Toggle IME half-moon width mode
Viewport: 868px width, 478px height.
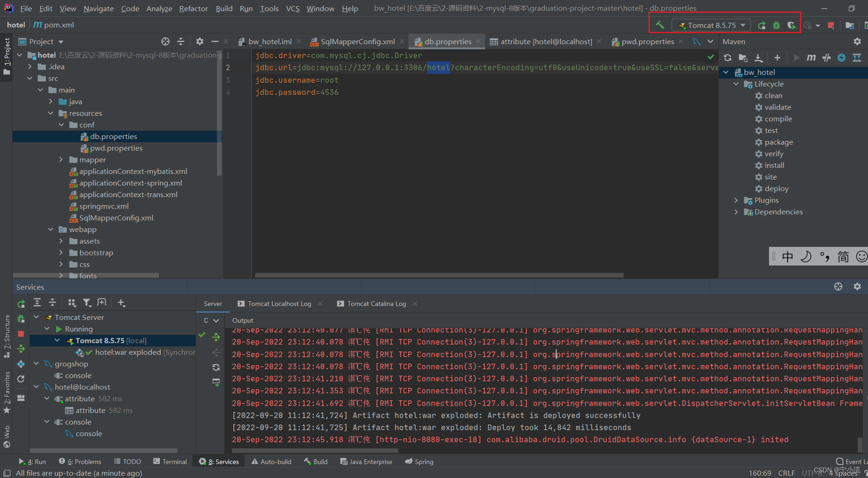tap(806, 257)
